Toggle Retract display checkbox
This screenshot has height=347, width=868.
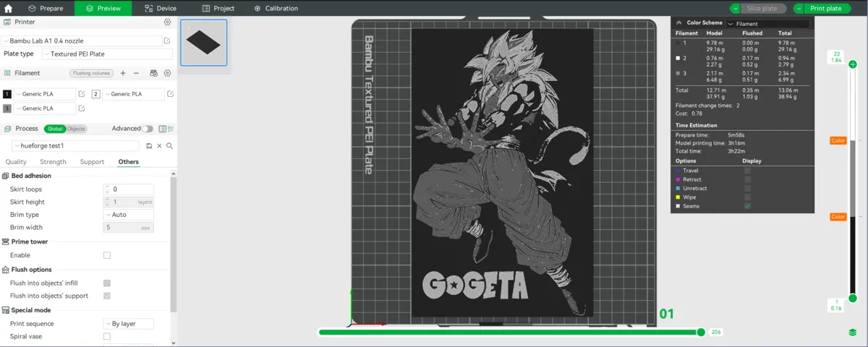tap(747, 179)
